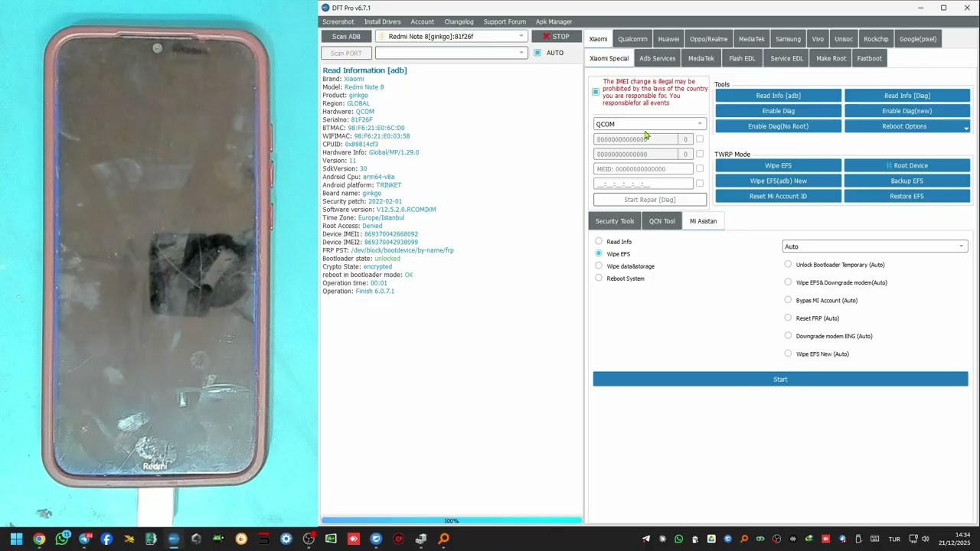The image size is (980, 551).
Task: Switch to the Flash EDL tab
Action: [x=742, y=58]
